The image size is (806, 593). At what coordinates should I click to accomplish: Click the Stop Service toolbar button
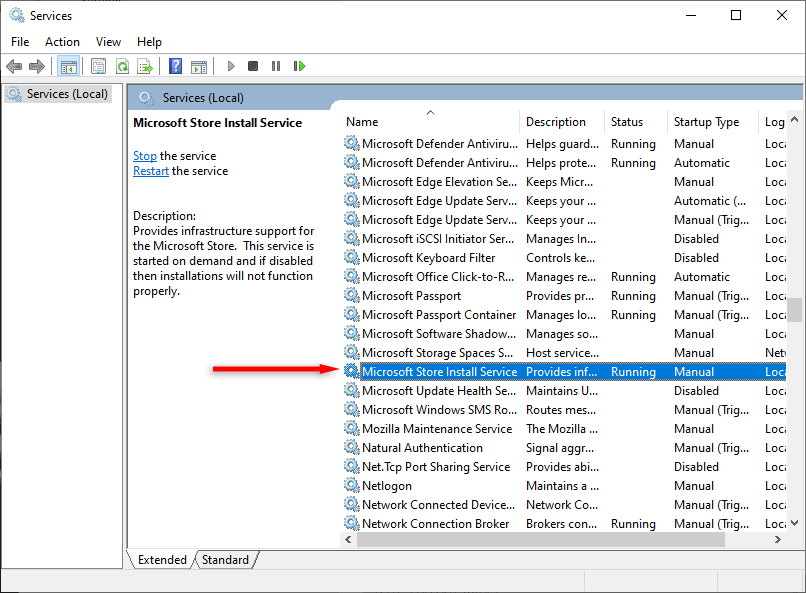(253, 66)
